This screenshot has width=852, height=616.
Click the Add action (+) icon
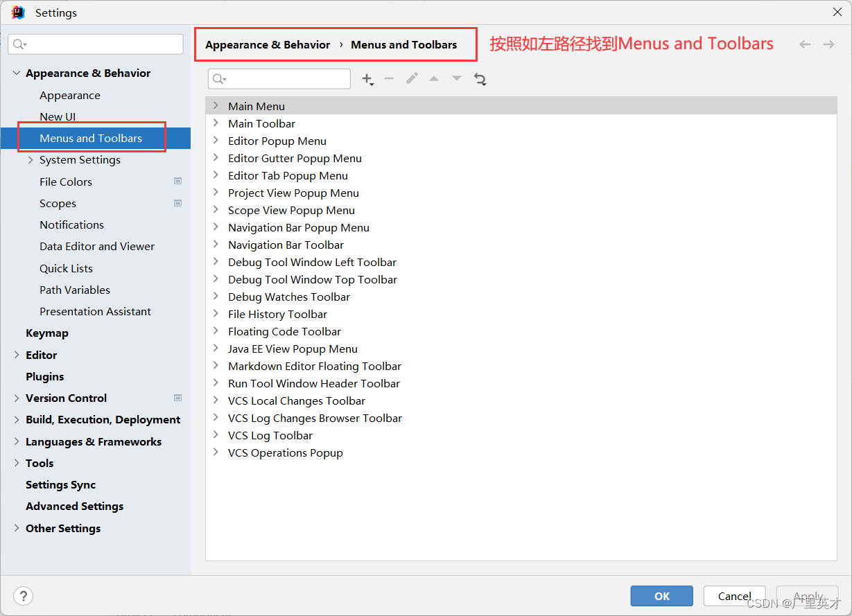[367, 79]
